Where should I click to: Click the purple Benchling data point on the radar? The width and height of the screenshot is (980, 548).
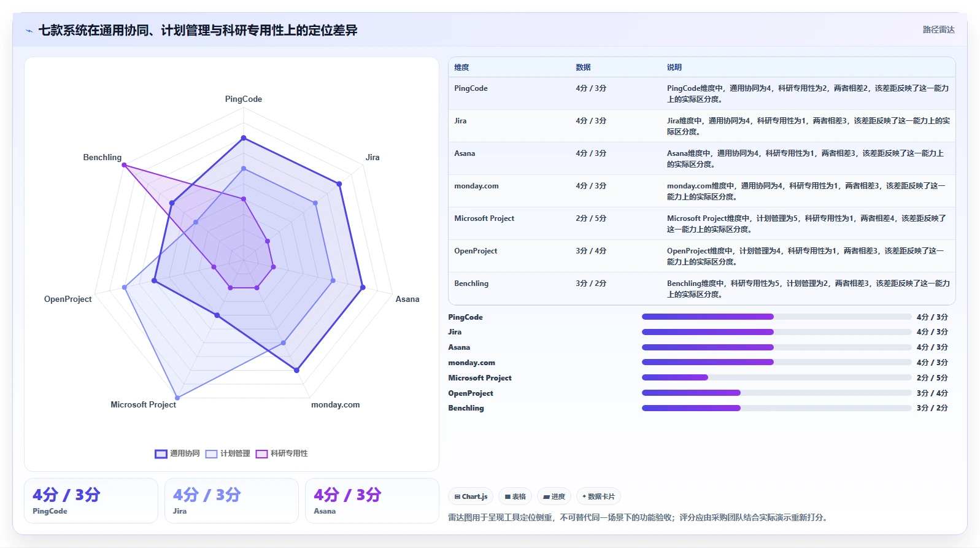tap(124, 165)
